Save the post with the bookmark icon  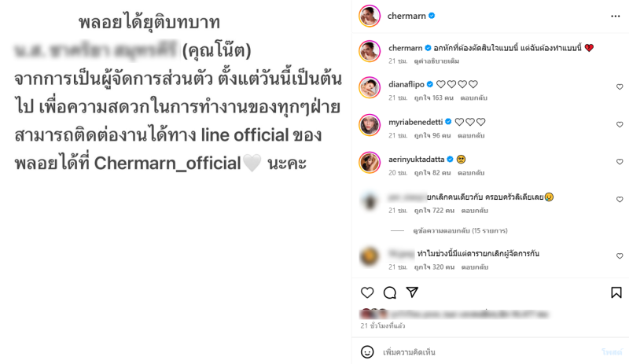(616, 292)
